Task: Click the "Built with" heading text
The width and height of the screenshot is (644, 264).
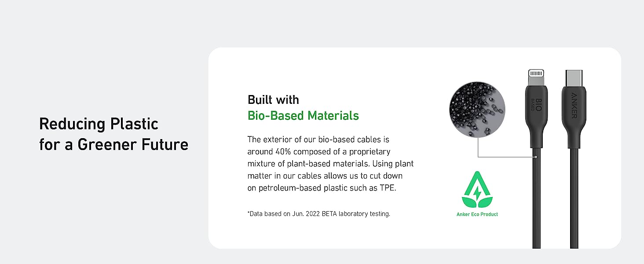Action: (x=273, y=99)
